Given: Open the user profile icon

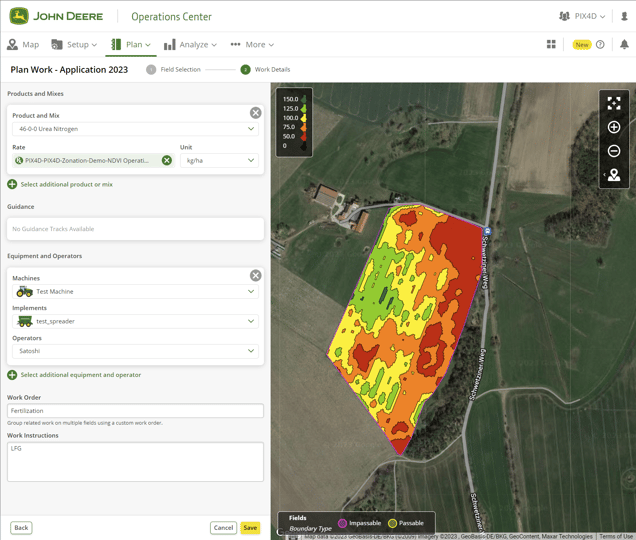Looking at the screenshot, I should [x=624, y=16].
